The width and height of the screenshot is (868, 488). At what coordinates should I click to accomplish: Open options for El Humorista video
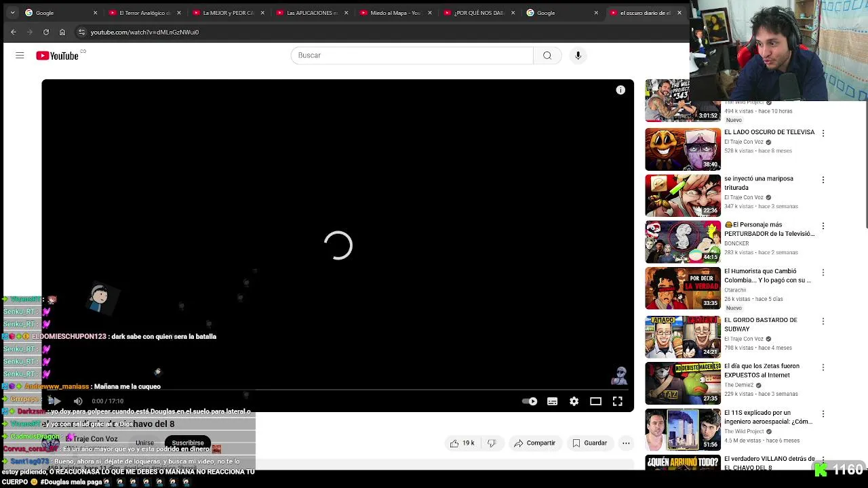click(x=823, y=272)
